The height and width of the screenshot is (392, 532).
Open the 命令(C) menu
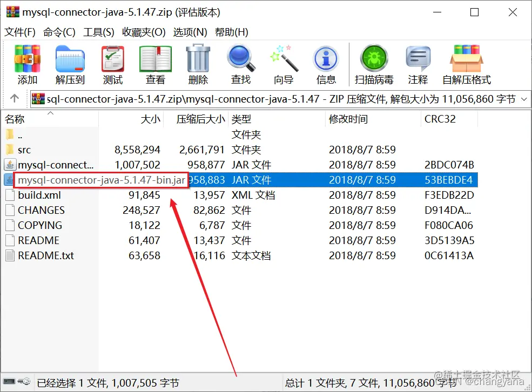[x=59, y=32]
